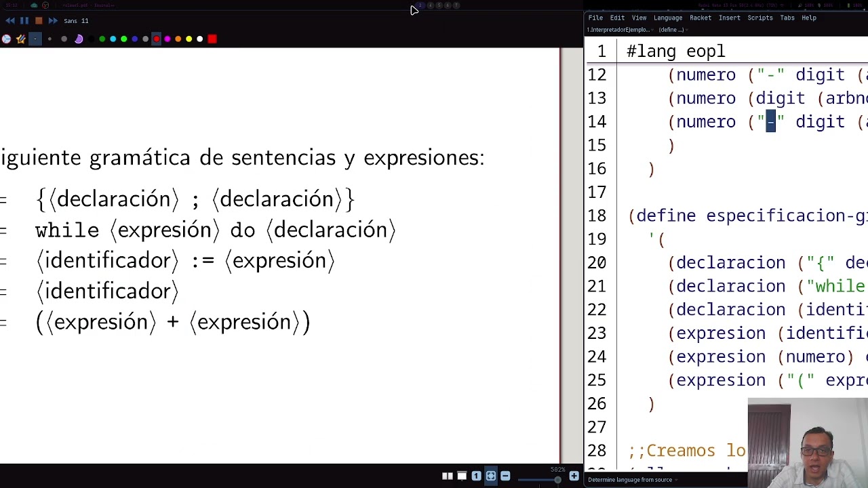Pick the gray color swatch

click(x=145, y=39)
